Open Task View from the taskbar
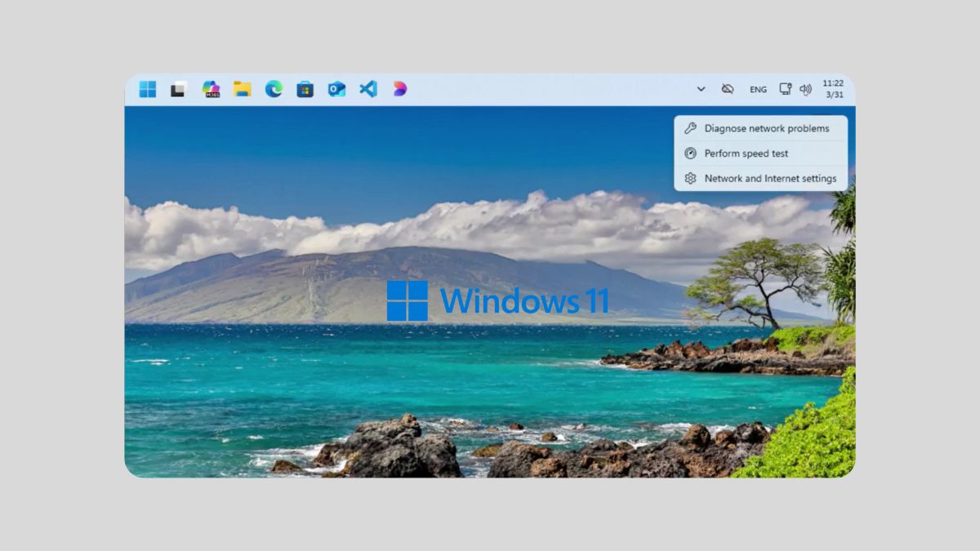 pyautogui.click(x=178, y=89)
